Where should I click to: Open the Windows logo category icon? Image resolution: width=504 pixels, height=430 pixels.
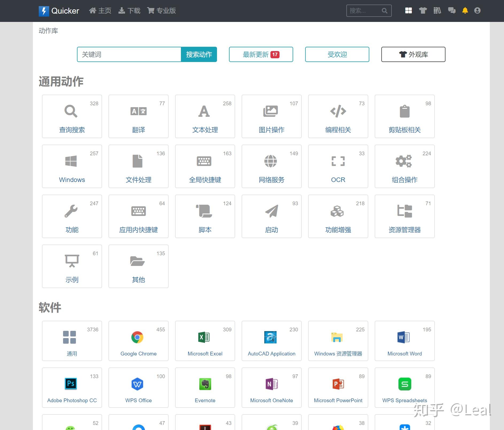click(x=71, y=161)
